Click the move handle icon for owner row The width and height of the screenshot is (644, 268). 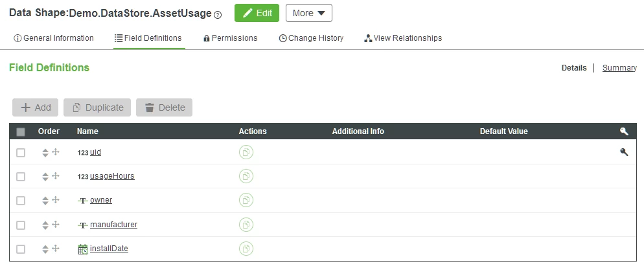pos(56,200)
